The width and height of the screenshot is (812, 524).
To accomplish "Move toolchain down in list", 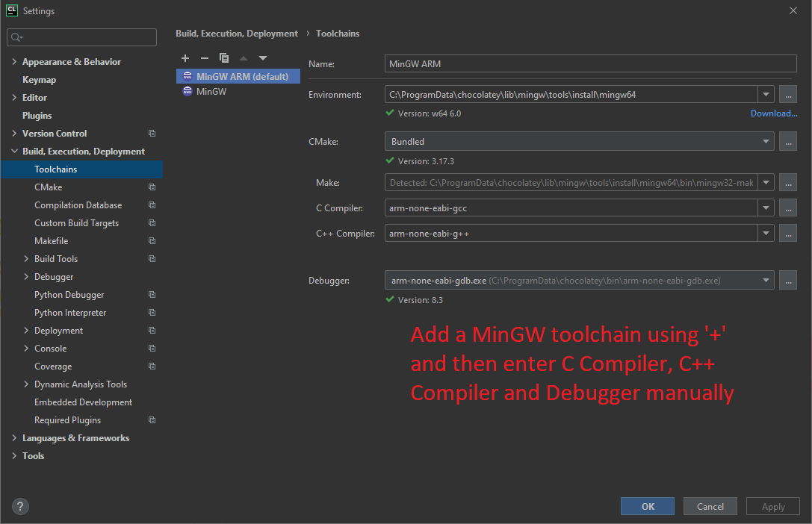I will click(x=262, y=58).
